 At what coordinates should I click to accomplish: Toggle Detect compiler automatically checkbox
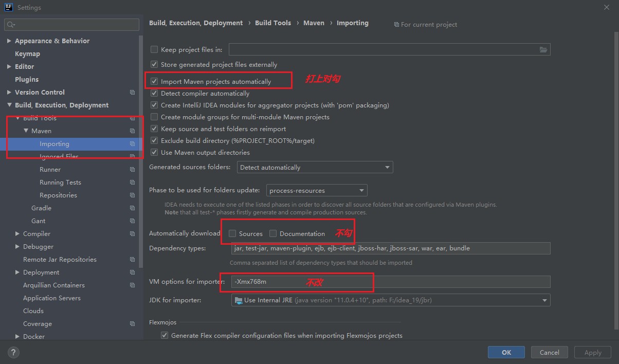(x=154, y=94)
